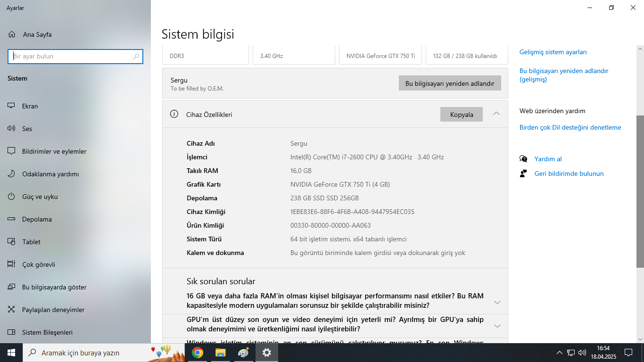Screen dimensions: 644x362
Task: Click the magnifier in the settings search box
Action: (x=136, y=57)
